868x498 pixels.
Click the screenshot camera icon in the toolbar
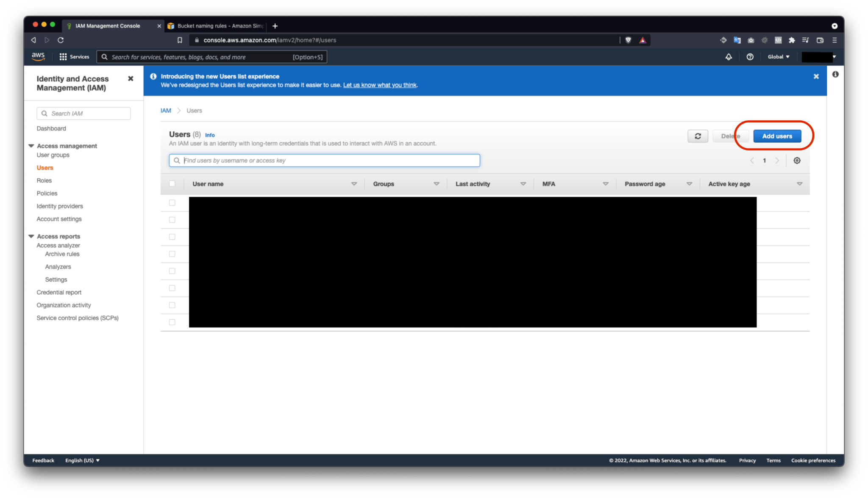[x=751, y=40]
